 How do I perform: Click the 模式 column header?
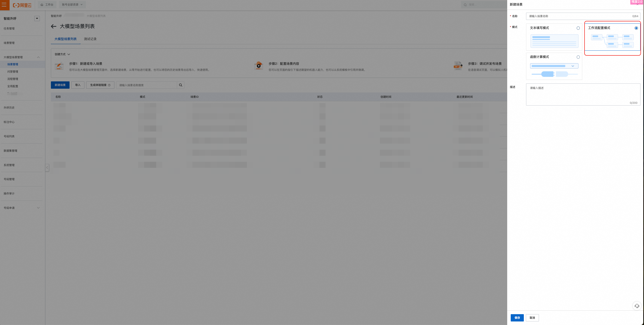pyautogui.click(x=142, y=97)
